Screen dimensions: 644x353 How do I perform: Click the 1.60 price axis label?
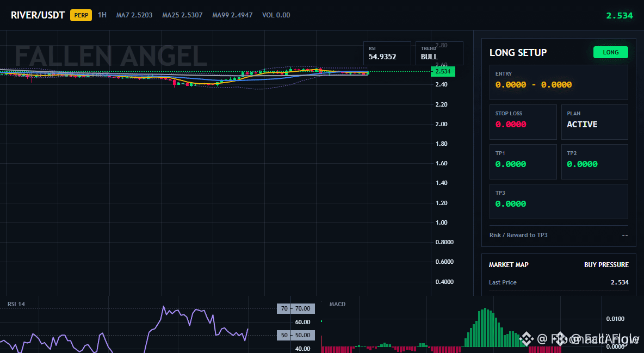coord(442,164)
